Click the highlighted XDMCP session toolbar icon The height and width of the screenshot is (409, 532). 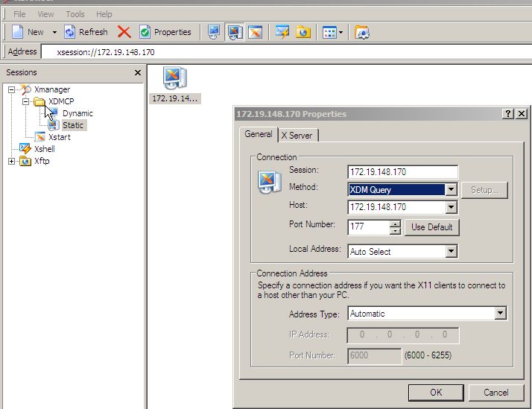[x=235, y=32]
